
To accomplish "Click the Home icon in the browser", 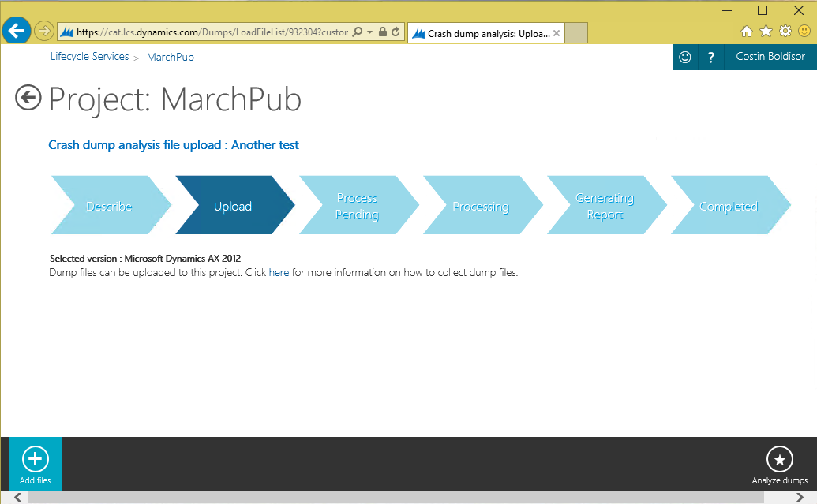I will (x=745, y=30).
